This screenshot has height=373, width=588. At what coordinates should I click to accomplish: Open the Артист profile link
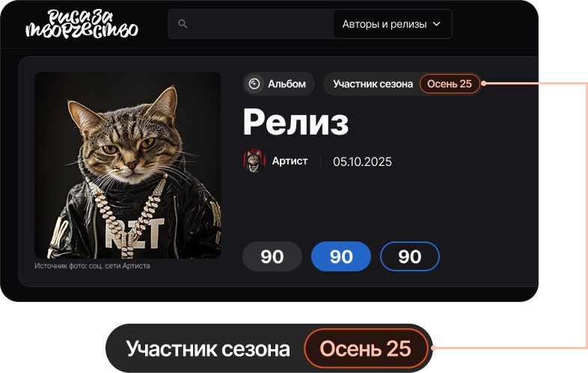pos(290,161)
